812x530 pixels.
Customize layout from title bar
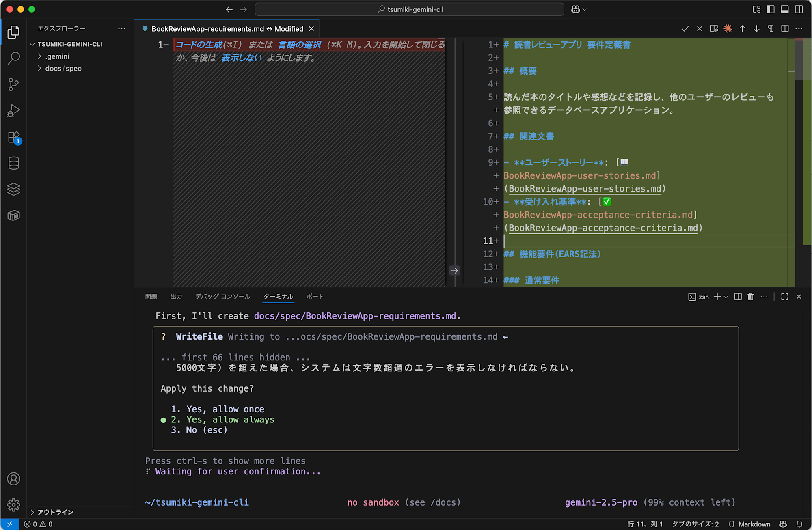(x=756, y=9)
